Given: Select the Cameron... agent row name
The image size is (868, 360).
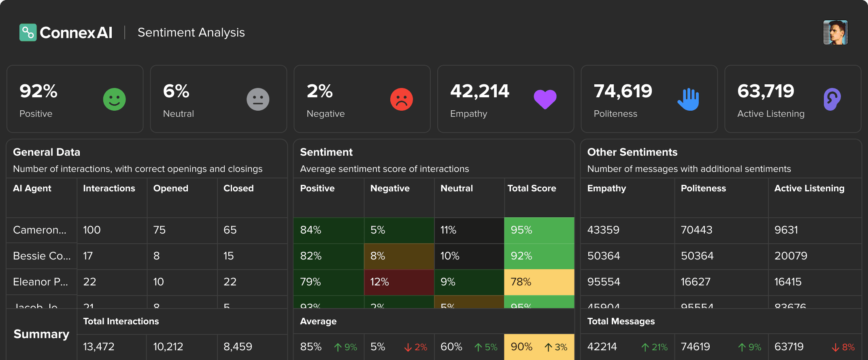Looking at the screenshot, I should coord(40,230).
